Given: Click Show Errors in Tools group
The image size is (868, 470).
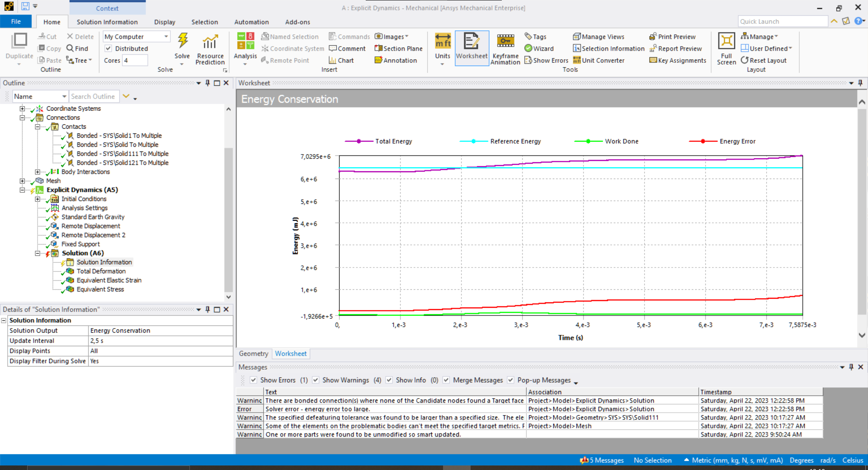Looking at the screenshot, I should coord(546,60).
